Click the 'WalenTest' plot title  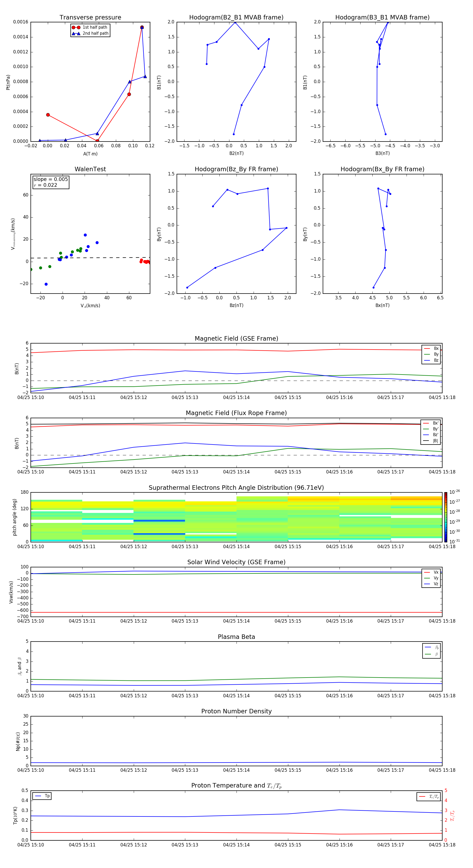pyautogui.click(x=90, y=169)
